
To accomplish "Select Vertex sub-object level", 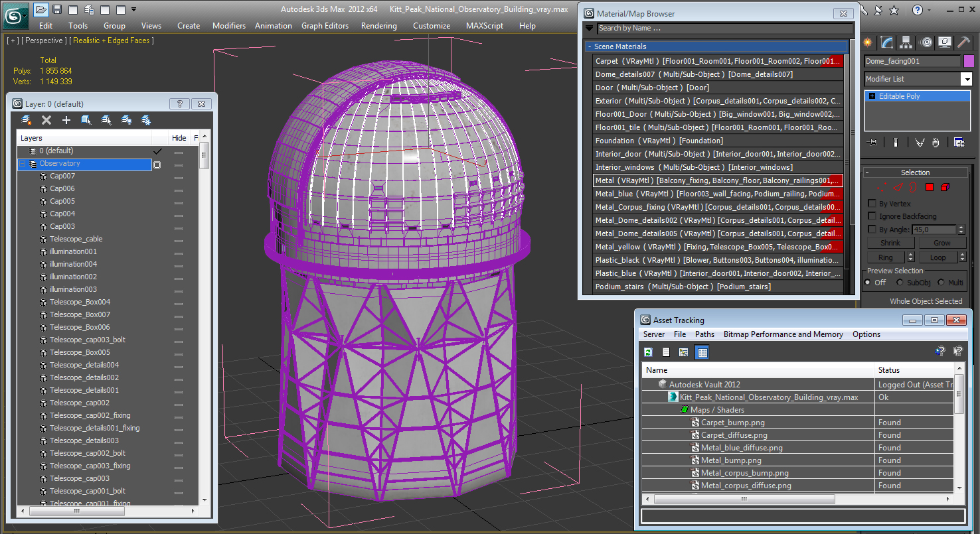I will 882,187.
